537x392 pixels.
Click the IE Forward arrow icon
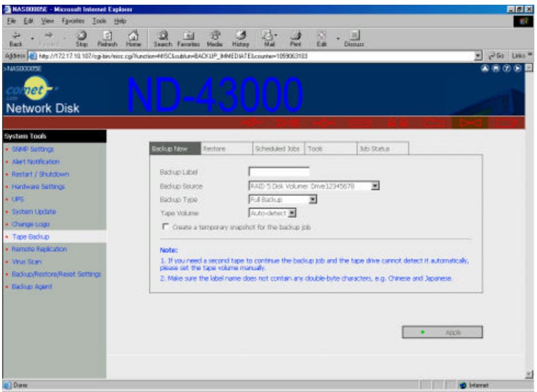49,35
